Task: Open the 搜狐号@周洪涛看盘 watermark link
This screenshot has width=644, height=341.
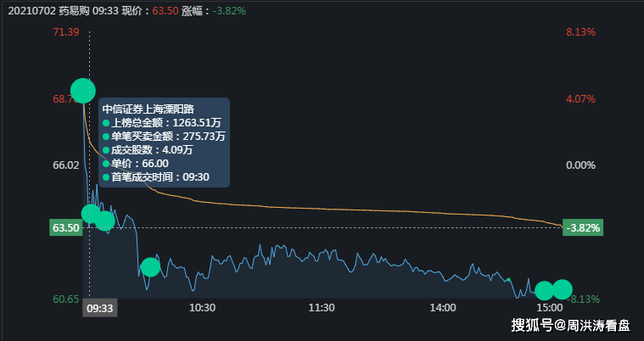Action: click(x=569, y=324)
